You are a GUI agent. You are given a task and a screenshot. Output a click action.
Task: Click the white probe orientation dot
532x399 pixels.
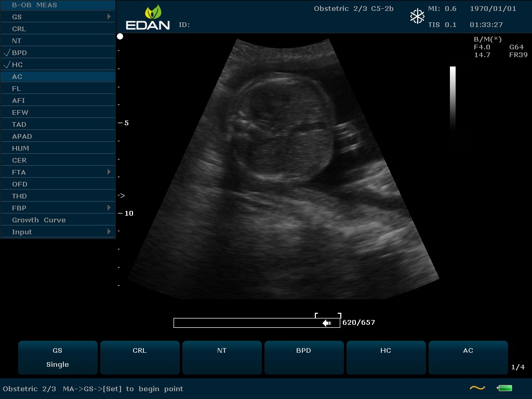coord(120,36)
